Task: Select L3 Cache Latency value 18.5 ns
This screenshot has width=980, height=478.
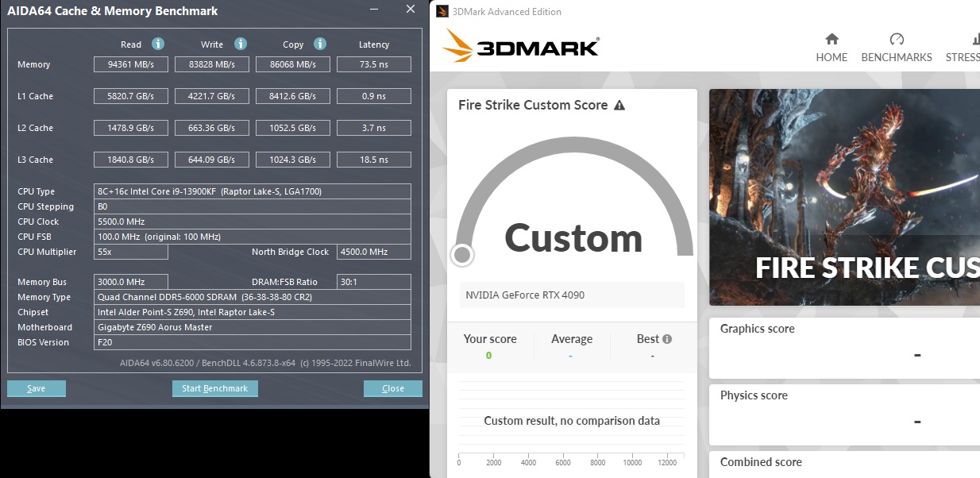Action: tap(374, 160)
